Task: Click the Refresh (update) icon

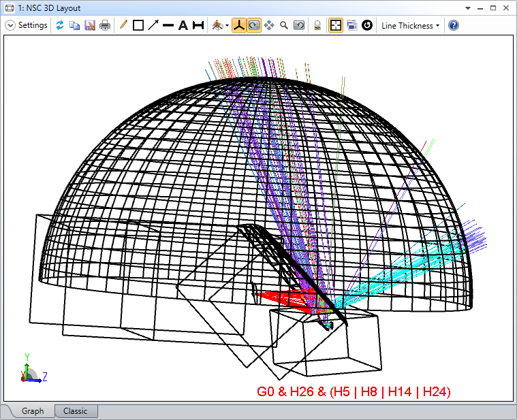Action: (x=60, y=25)
